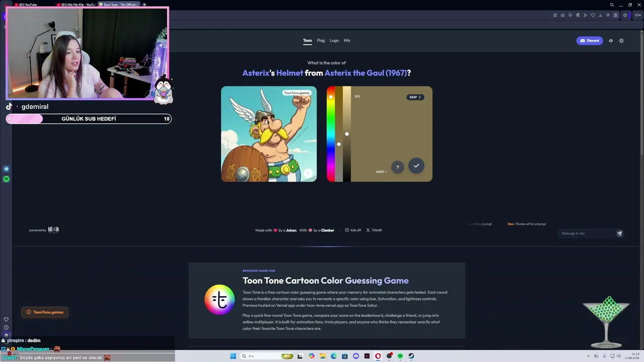
Task: Open the easy setup lines icon
Action: tap(608, 15)
